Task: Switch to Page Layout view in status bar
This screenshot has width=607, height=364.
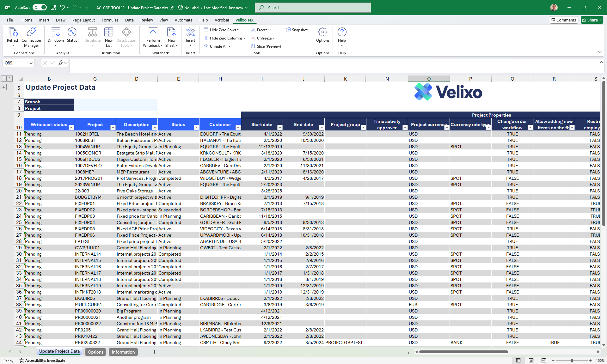Action: tap(531, 361)
